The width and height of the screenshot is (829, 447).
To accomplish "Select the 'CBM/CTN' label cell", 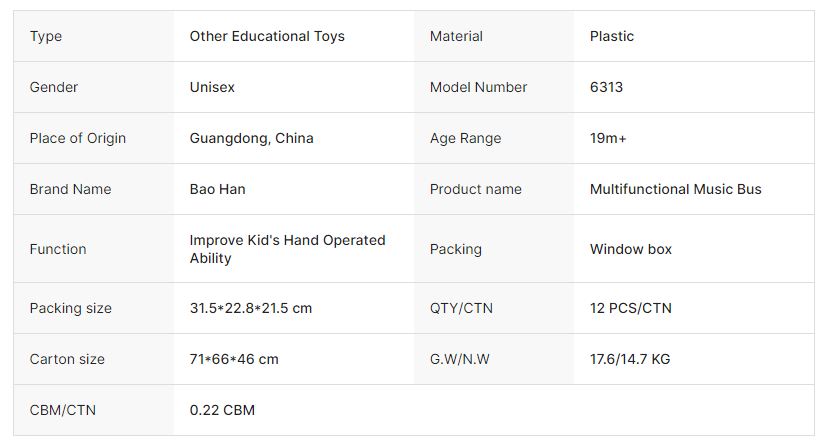I will (x=63, y=410).
